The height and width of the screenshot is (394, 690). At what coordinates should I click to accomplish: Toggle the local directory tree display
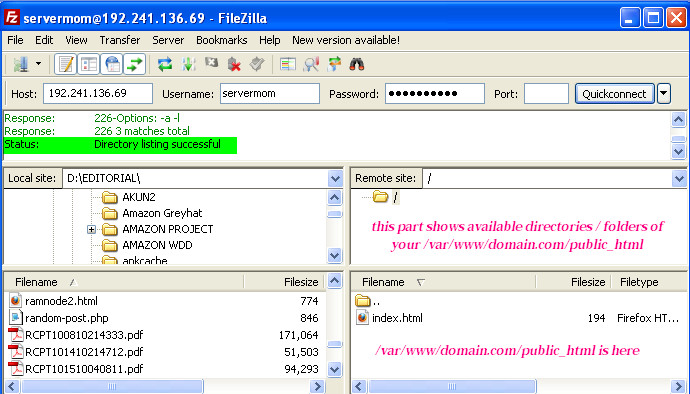89,64
